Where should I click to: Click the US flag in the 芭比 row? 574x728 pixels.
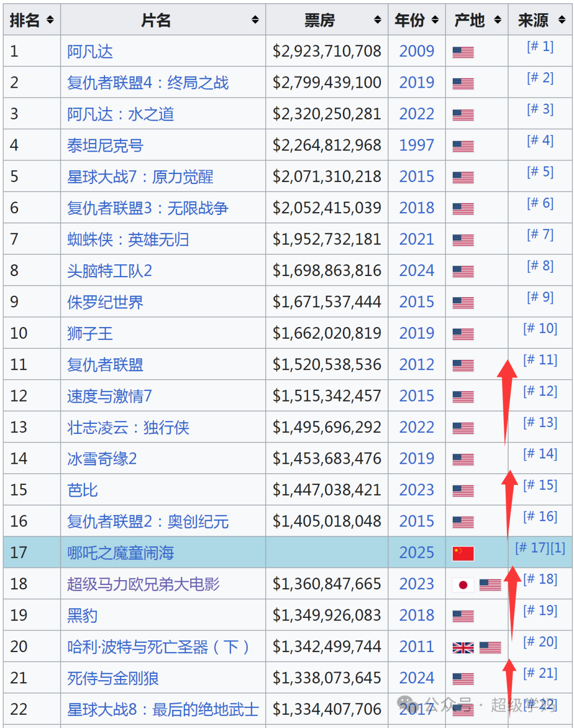463,491
